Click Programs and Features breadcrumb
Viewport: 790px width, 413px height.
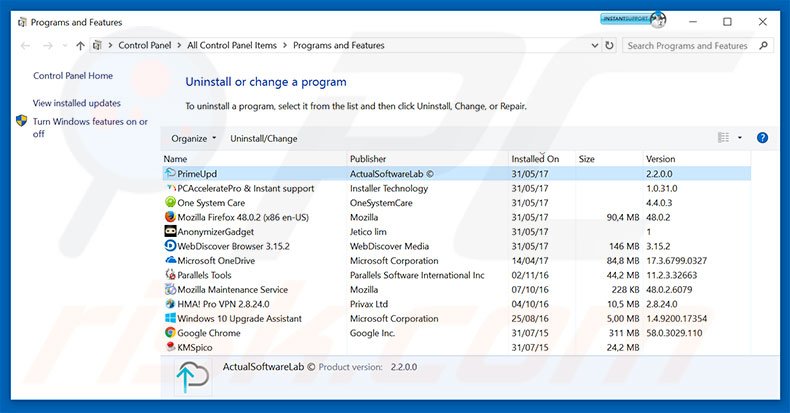click(339, 45)
